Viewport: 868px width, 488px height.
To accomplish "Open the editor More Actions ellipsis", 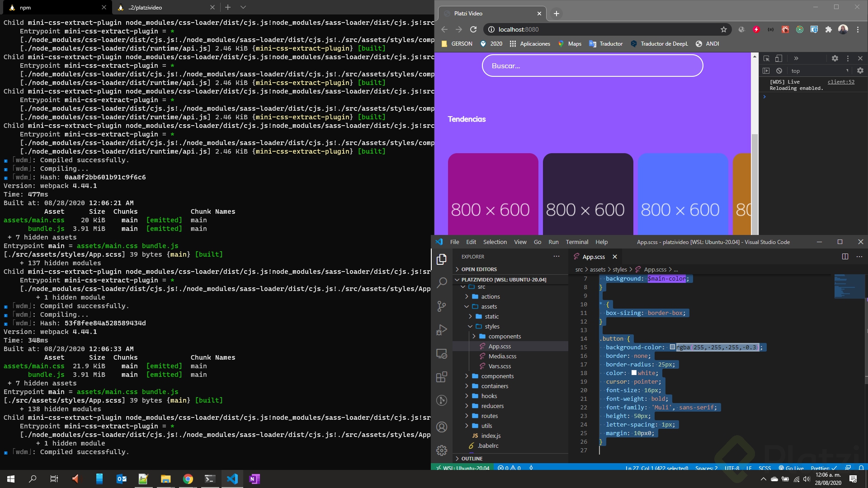I will click(x=859, y=256).
